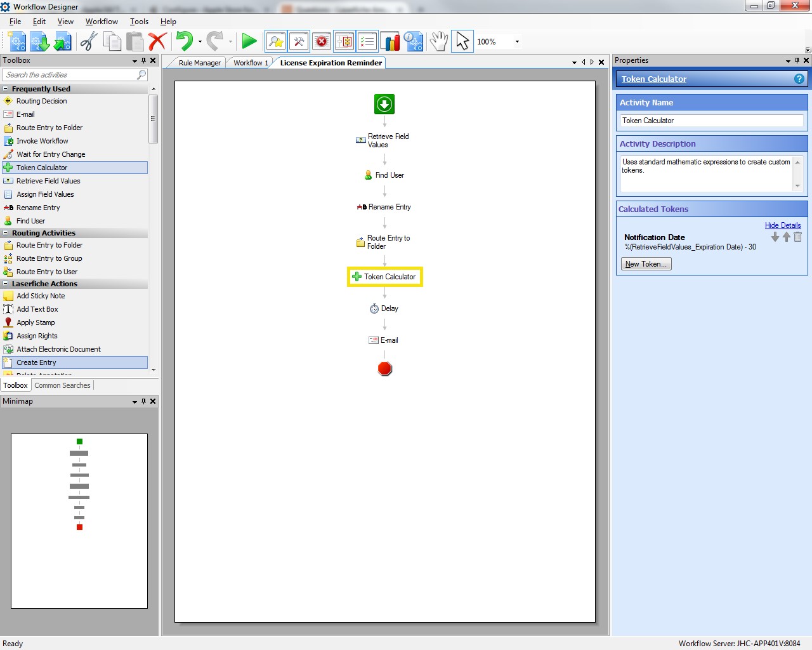
Task: Click the New Token button
Action: pos(646,264)
